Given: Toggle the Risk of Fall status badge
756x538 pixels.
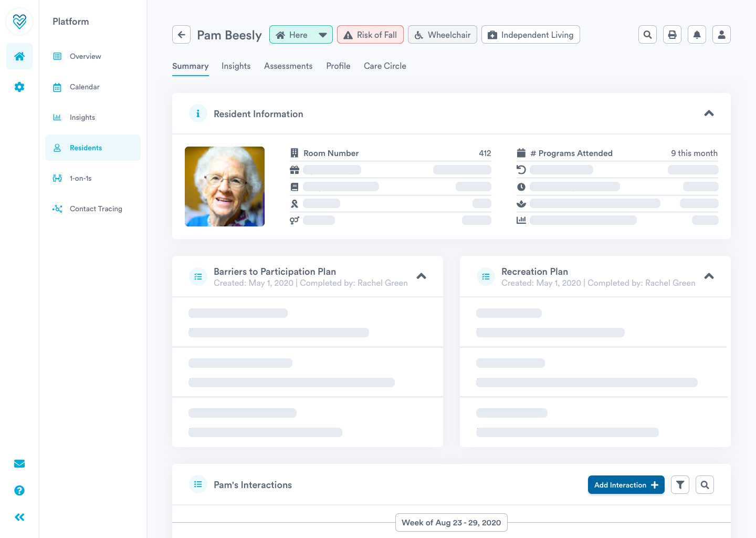Looking at the screenshot, I should coord(370,34).
